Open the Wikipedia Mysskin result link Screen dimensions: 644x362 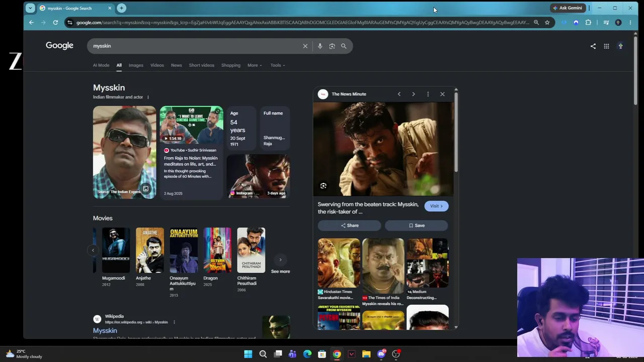pyautogui.click(x=105, y=331)
